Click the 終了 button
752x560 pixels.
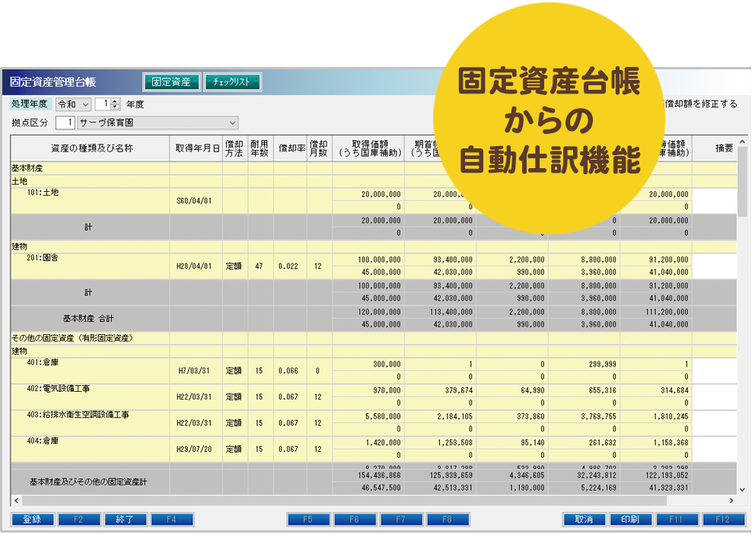coord(125,520)
